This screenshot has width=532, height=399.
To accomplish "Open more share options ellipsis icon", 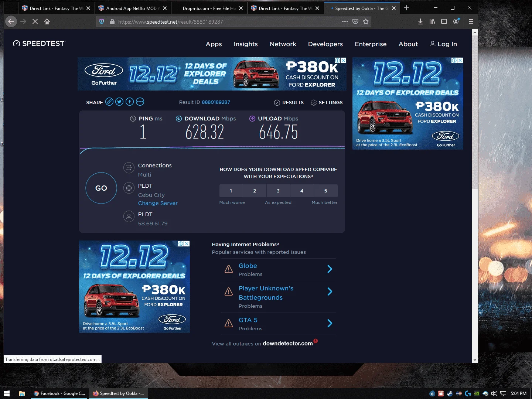I will [x=140, y=102].
